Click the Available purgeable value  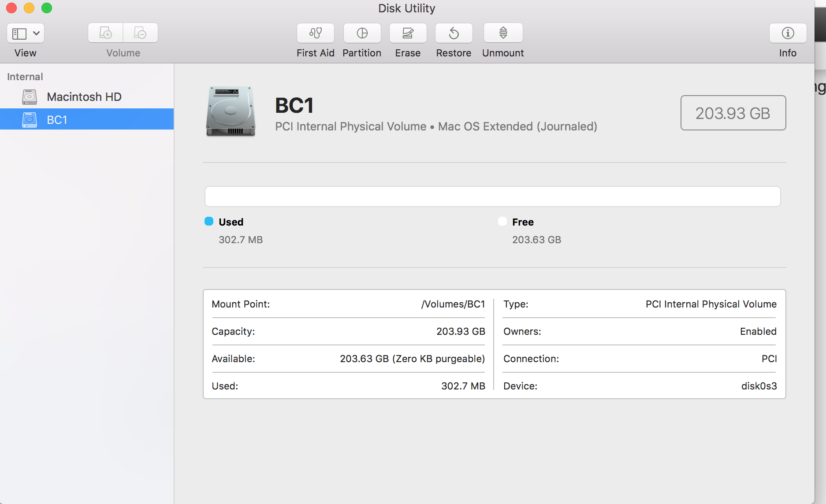[x=412, y=359]
